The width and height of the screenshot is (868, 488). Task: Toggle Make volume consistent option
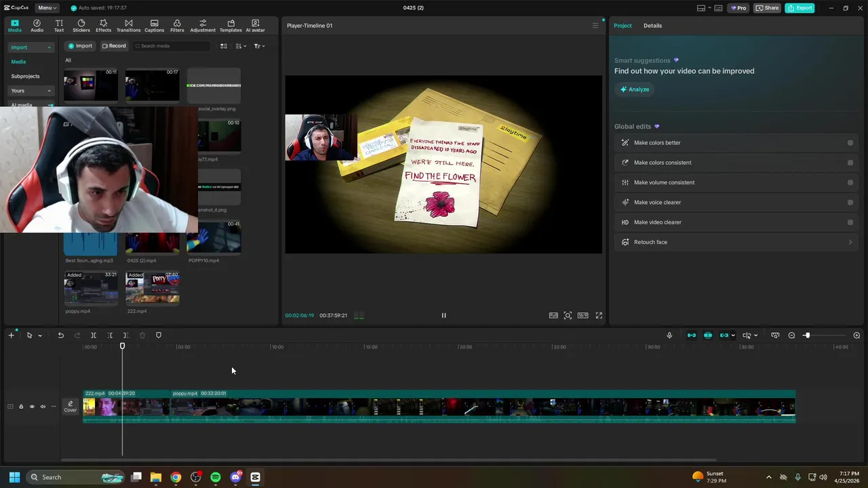pyautogui.click(x=850, y=182)
